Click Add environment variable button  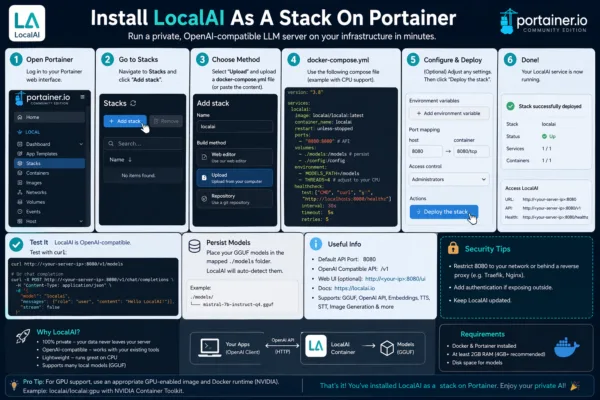tap(449, 113)
